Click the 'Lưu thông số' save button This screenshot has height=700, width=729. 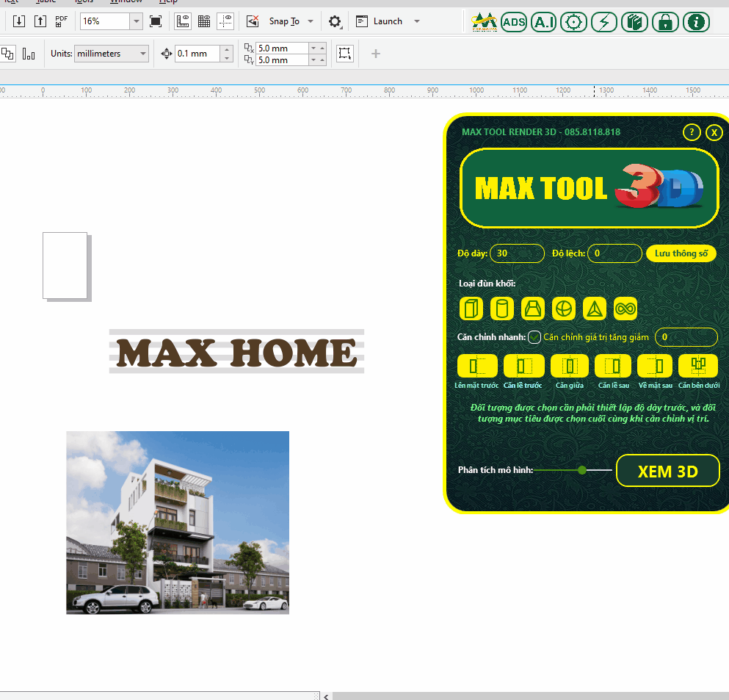(681, 253)
